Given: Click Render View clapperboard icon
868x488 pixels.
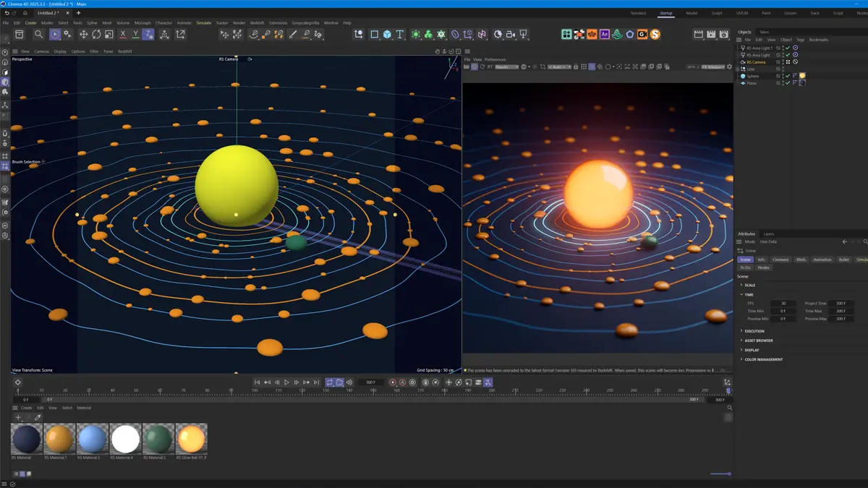Looking at the screenshot, I should pyautogui.click(x=699, y=34).
